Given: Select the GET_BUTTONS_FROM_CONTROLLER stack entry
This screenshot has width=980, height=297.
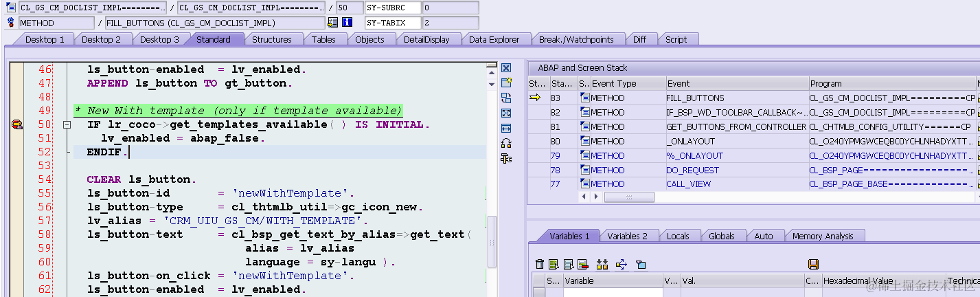Looking at the screenshot, I should pos(736,126).
